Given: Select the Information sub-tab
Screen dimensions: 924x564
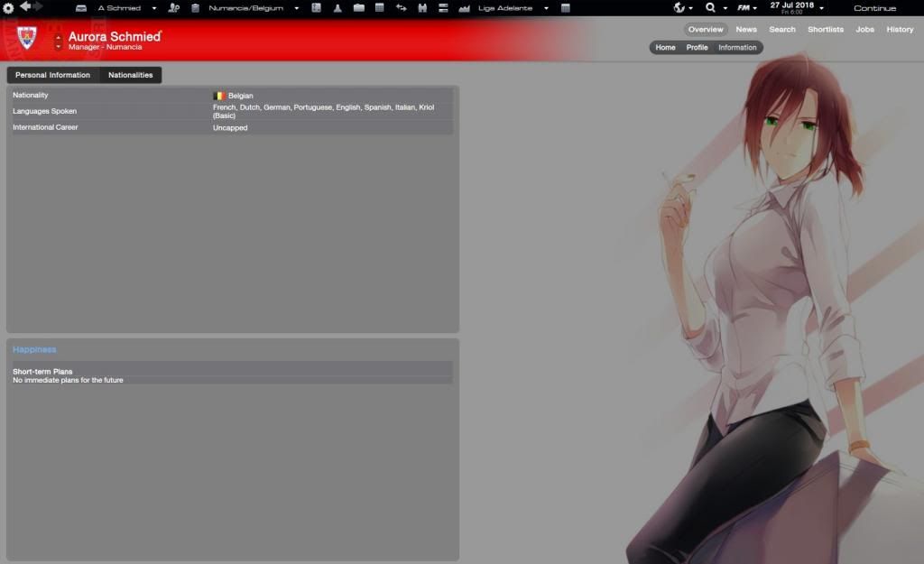Looking at the screenshot, I should point(737,48).
